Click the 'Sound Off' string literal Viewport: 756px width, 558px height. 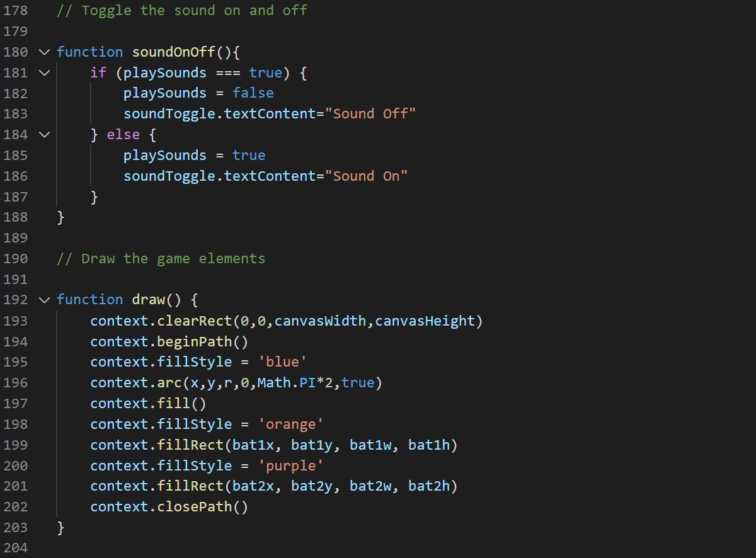pyautogui.click(x=374, y=114)
